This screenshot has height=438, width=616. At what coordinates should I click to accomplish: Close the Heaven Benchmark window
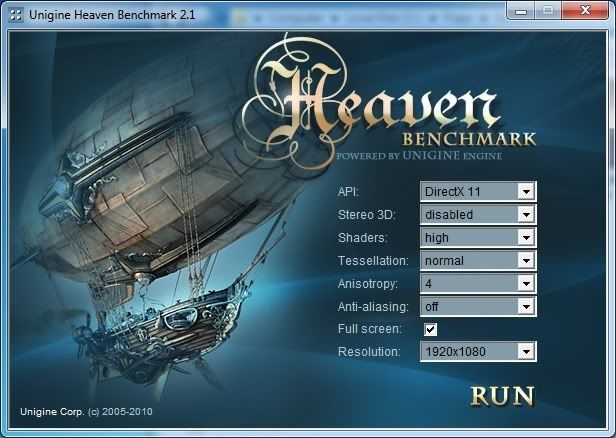[585, 11]
